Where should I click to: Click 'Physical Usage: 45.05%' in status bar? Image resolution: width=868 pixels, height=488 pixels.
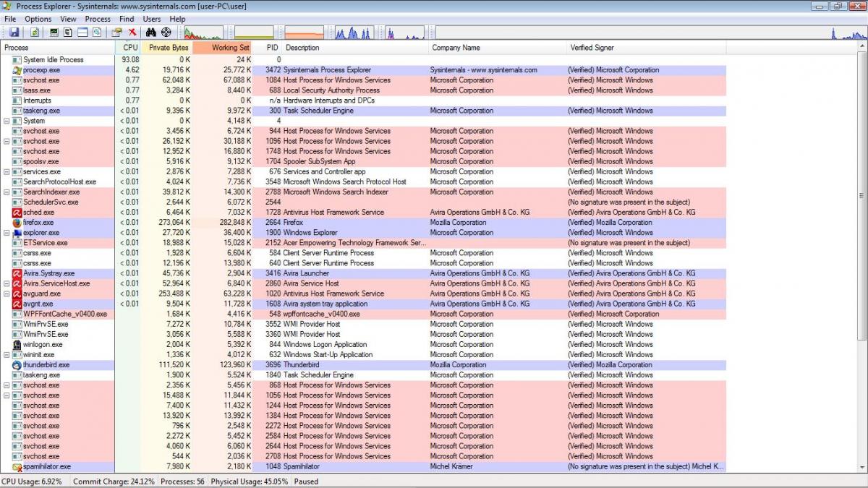250,481
